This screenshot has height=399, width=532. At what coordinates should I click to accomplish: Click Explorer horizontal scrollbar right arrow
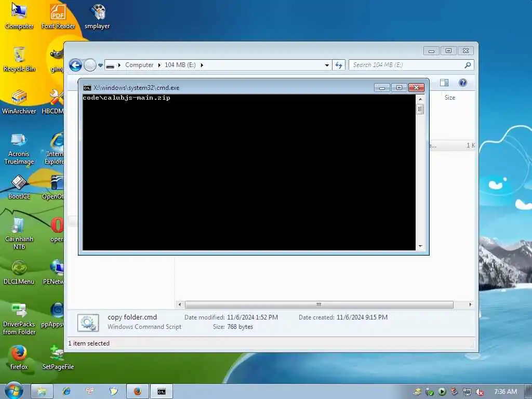coord(470,304)
